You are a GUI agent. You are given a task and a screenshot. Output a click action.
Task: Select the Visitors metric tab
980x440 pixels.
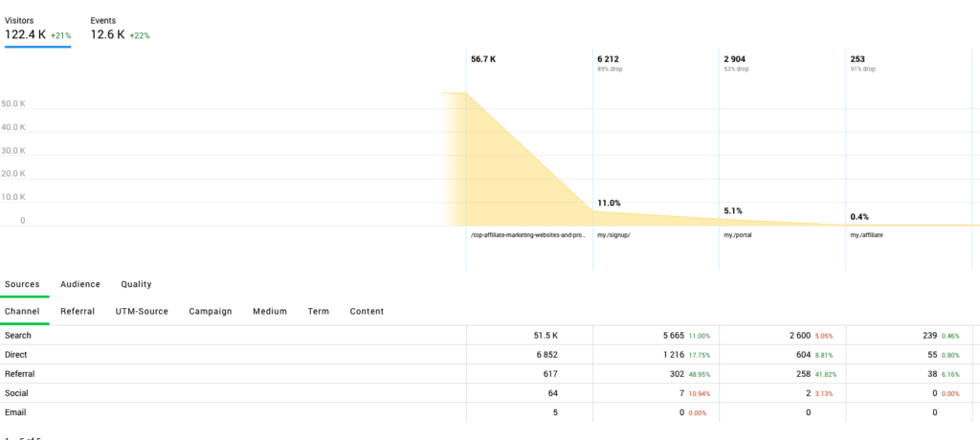(x=37, y=29)
